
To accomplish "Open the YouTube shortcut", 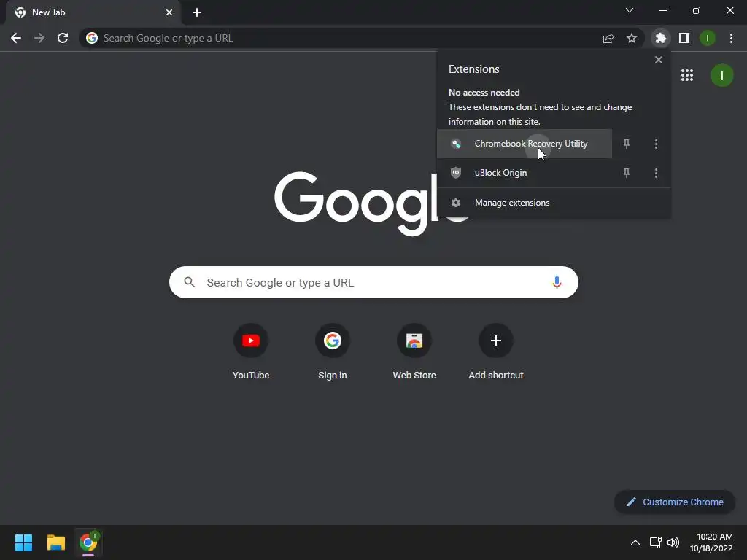I will point(251,352).
